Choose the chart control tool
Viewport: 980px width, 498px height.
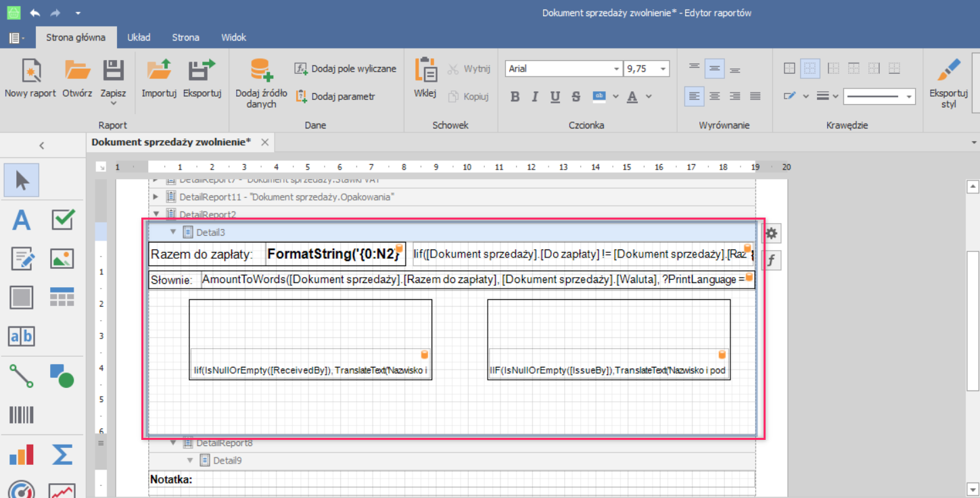[22, 455]
